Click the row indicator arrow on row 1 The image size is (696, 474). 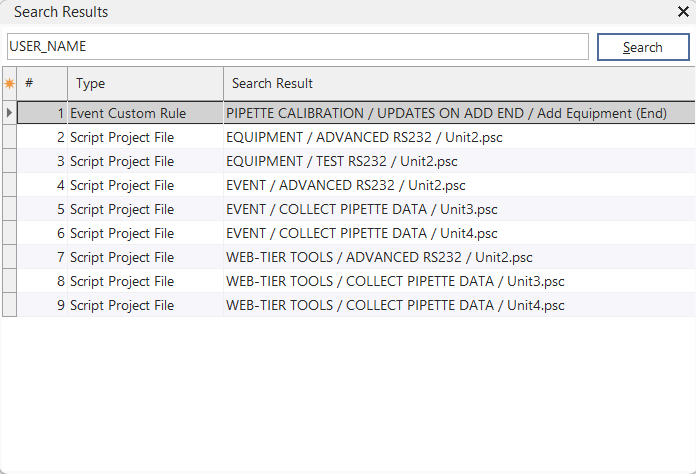[x=10, y=113]
